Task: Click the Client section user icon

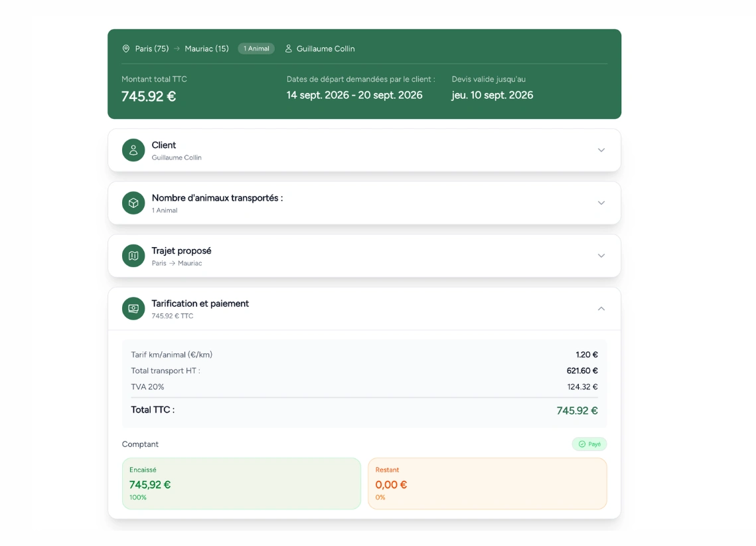Action: pyautogui.click(x=133, y=150)
